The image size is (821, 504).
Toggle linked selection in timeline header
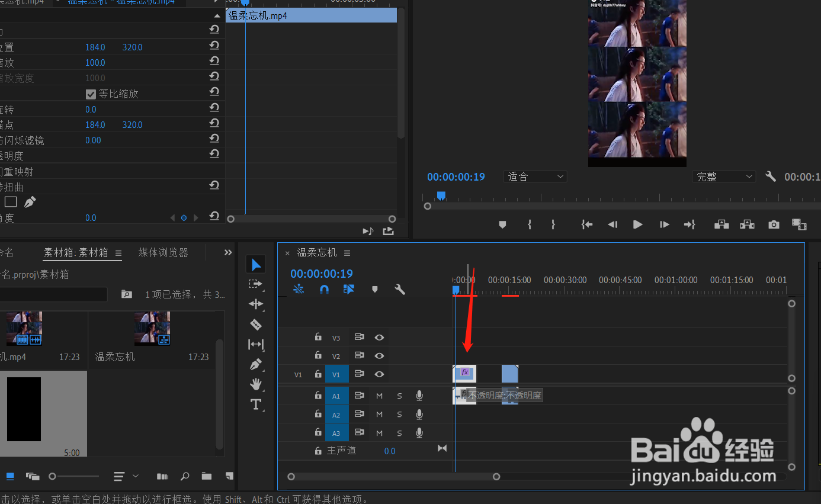(349, 289)
